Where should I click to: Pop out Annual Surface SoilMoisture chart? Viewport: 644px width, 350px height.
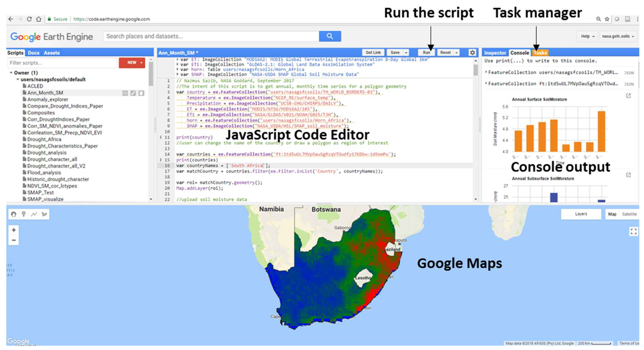(x=628, y=96)
